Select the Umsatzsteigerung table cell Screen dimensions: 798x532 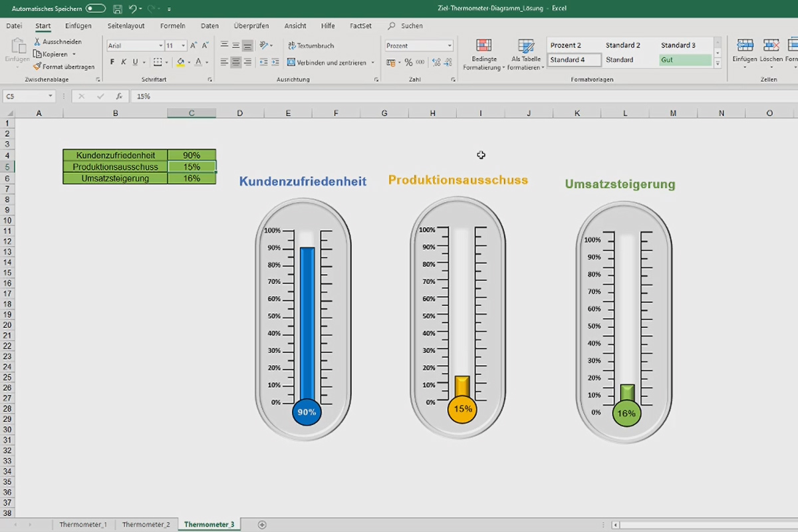[115, 178]
